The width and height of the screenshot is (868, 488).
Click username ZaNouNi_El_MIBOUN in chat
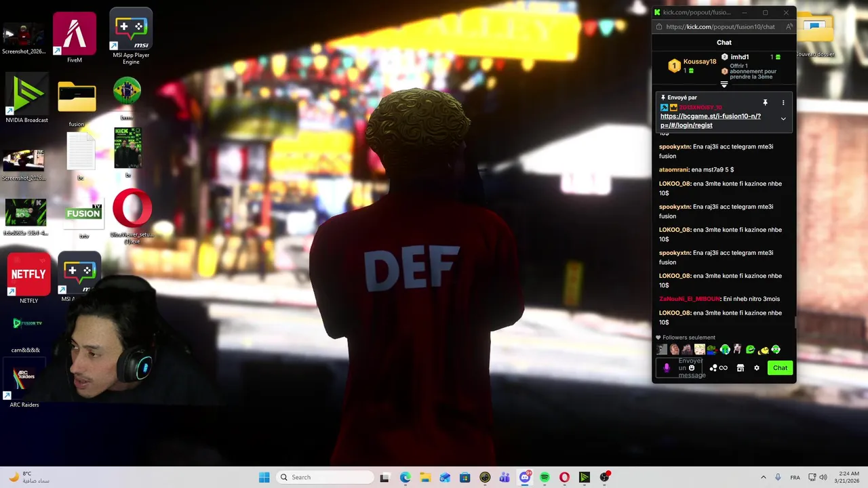(690, 299)
